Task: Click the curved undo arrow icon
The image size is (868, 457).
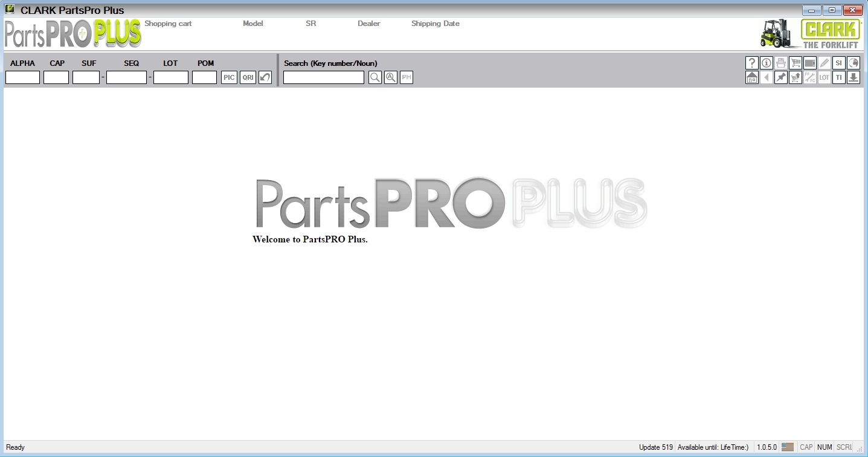Action: click(265, 77)
